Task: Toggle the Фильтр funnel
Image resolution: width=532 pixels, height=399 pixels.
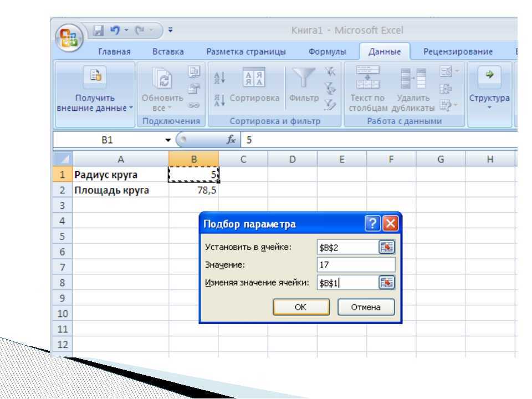Action: click(x=304, y=85)
